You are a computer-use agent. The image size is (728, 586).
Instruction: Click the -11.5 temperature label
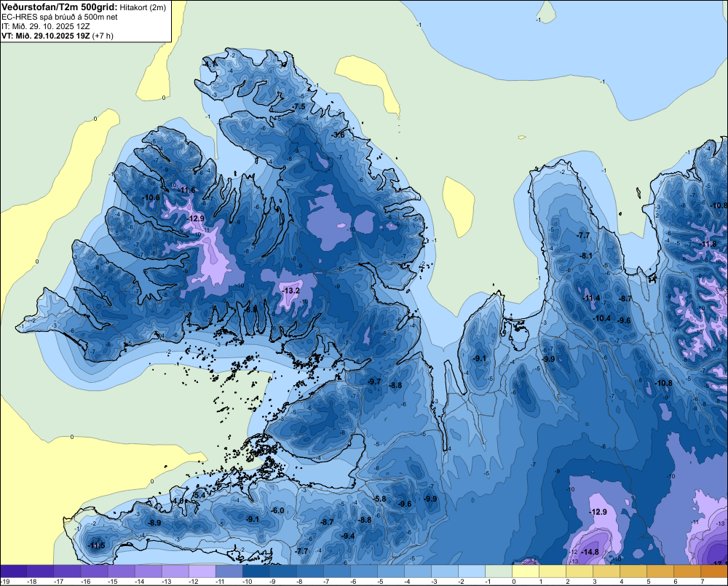tap(97, 546)
